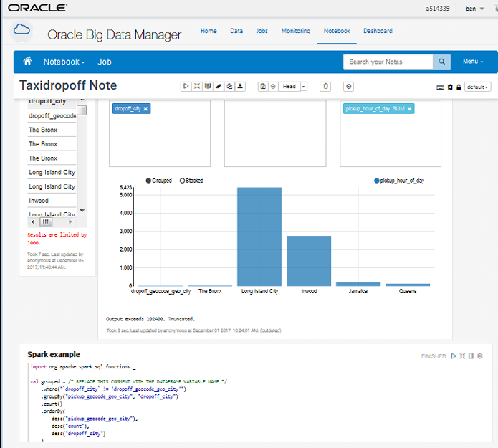Screen dimensions: 498x448
Task: Toggle show/hide code for all paragraphs
Action: 197,87
